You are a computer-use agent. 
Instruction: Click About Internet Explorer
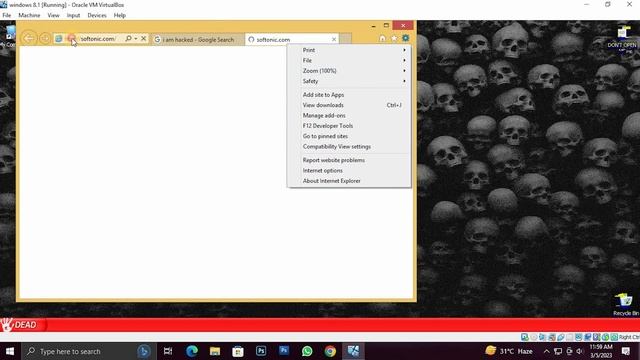349,181
